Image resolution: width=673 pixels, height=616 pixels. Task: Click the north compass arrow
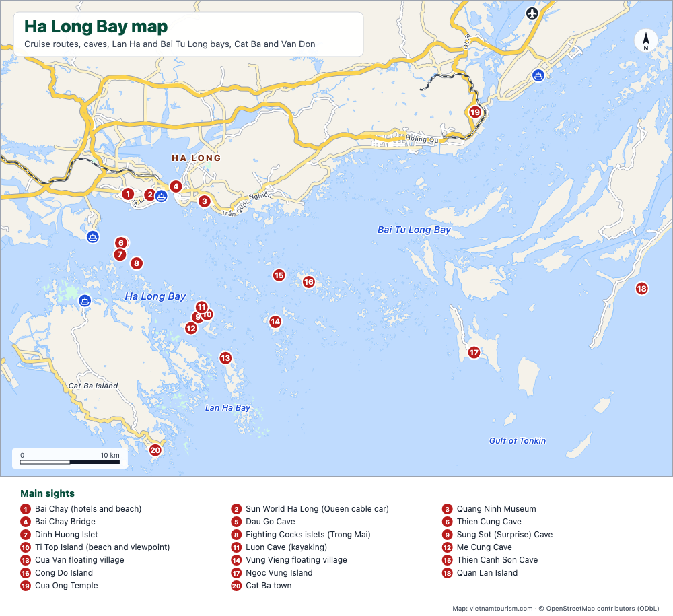646,41
